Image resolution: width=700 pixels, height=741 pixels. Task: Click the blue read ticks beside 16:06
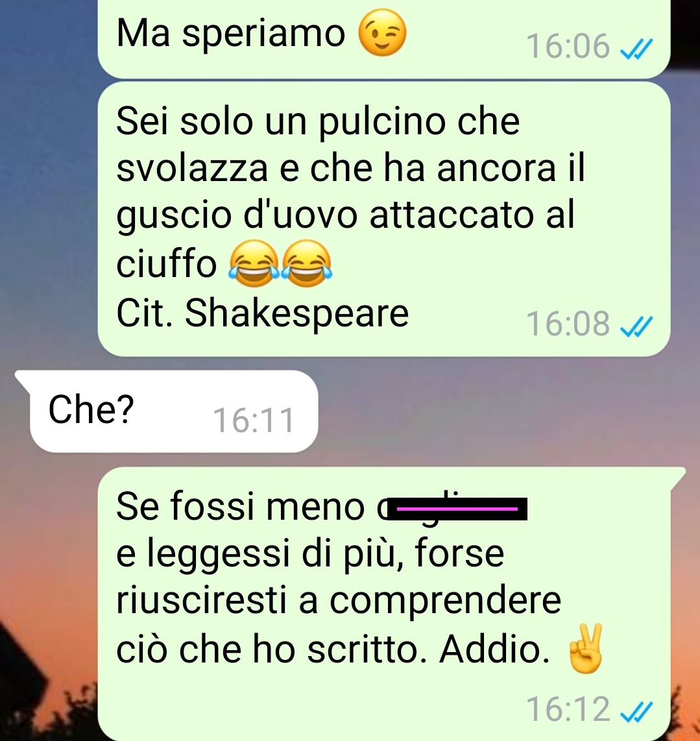pos(636,48)
